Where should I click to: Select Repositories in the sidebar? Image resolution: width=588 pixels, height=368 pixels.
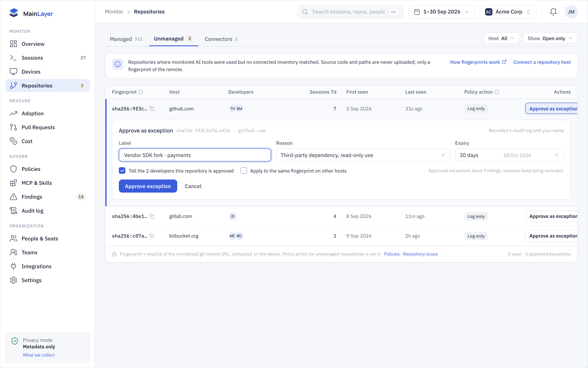[x=47, y=85]
